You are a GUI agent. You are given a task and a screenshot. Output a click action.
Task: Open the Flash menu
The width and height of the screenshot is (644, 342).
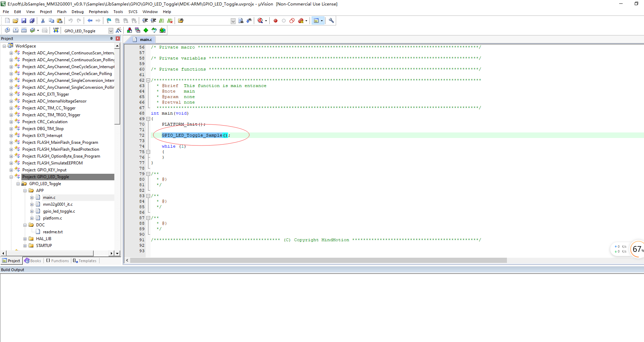coord(62,12)
